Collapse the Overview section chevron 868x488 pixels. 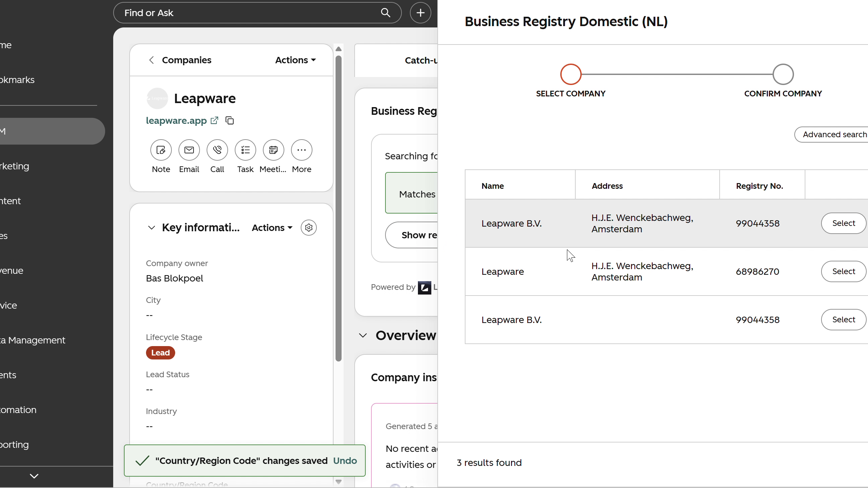363,335
